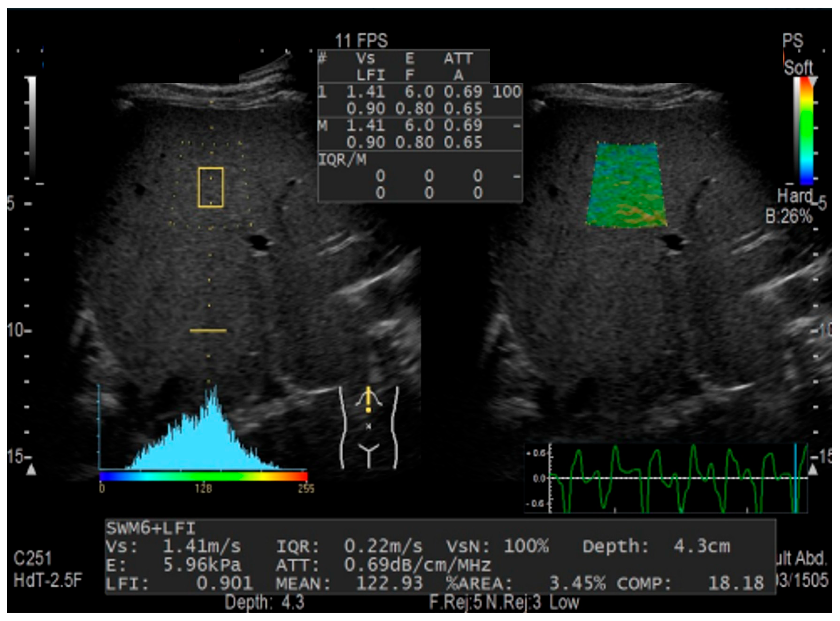Click the yellow measurement ROI box
The width and height of the screenshot is (840, 621).
coord(210,187)
